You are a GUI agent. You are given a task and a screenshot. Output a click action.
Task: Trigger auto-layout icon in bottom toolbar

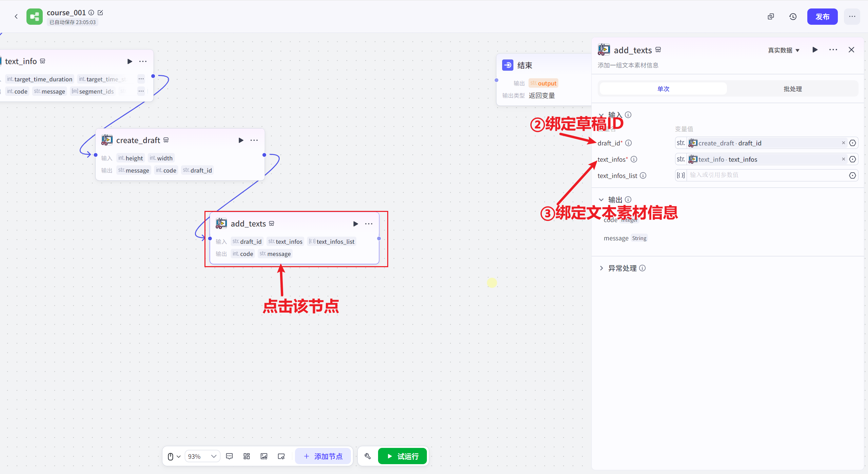pyautogui.click(x=246, y=456)
